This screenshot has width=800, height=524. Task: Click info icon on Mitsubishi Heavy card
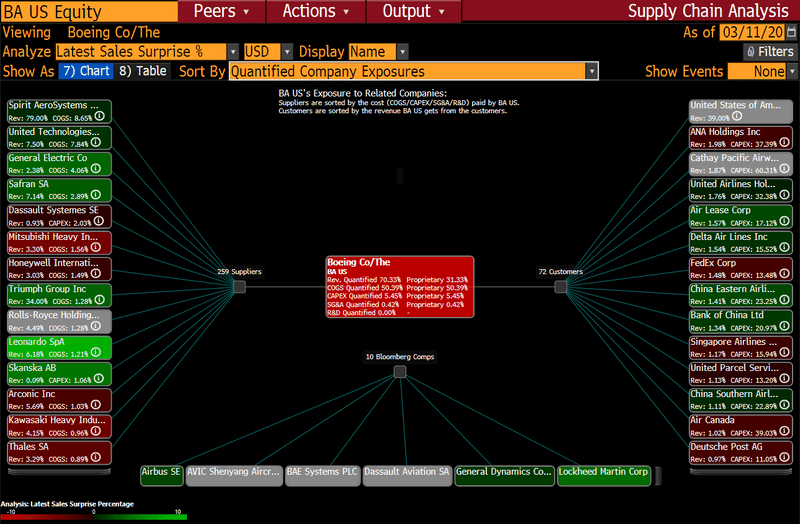point(96,247)
